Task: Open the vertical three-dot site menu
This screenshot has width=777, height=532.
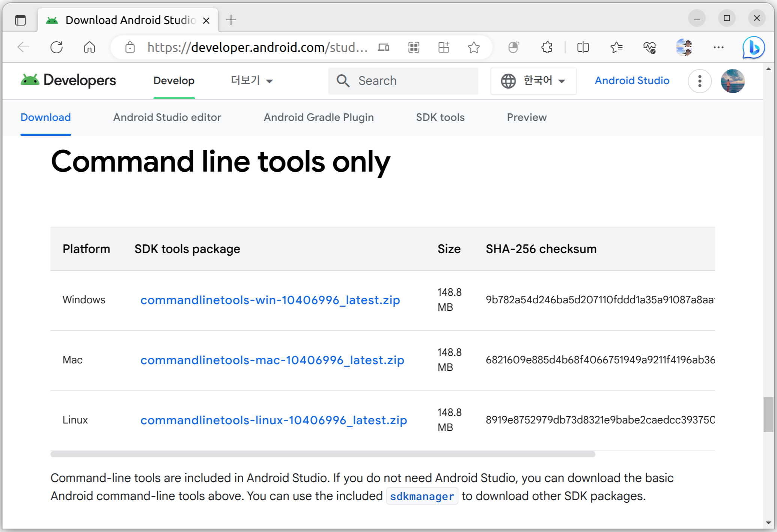Action: [699, 81]
